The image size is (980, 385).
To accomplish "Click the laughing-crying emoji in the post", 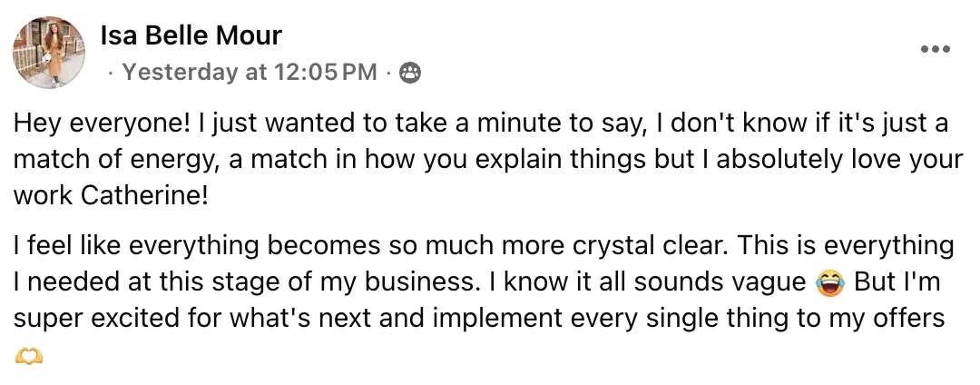I will coord(828,284).
